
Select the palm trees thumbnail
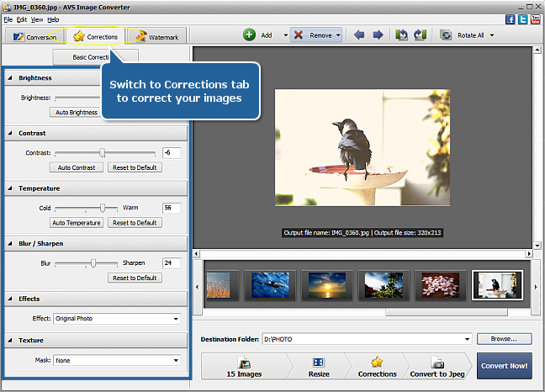coord(384,285)
